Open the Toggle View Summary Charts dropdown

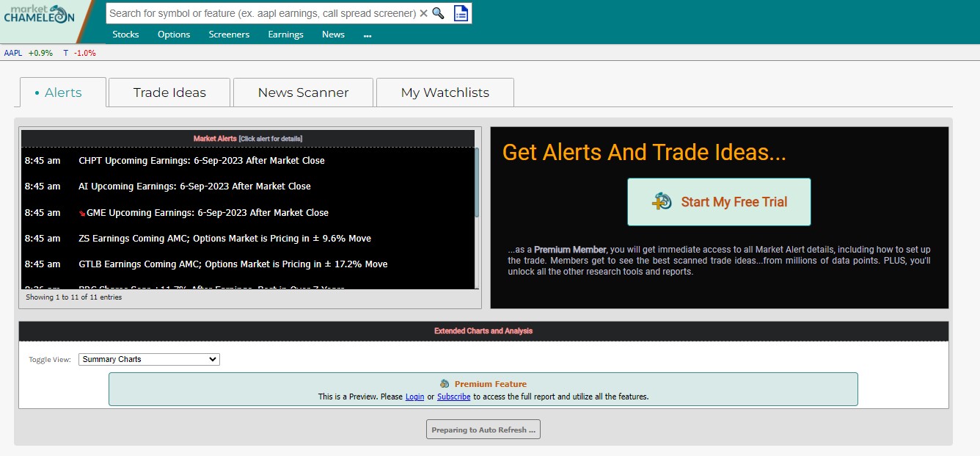(149, 359)
